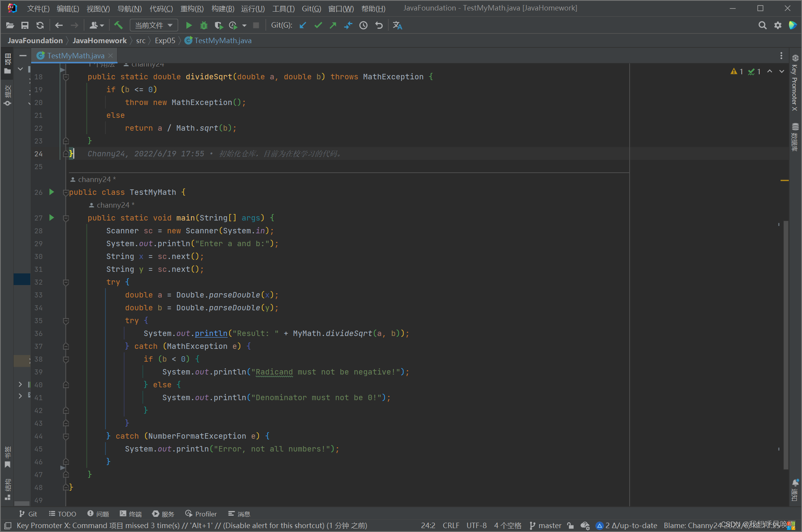Expand collapsed tree node beside line 40
The image size is (802, 532).
tap(20, 384)
